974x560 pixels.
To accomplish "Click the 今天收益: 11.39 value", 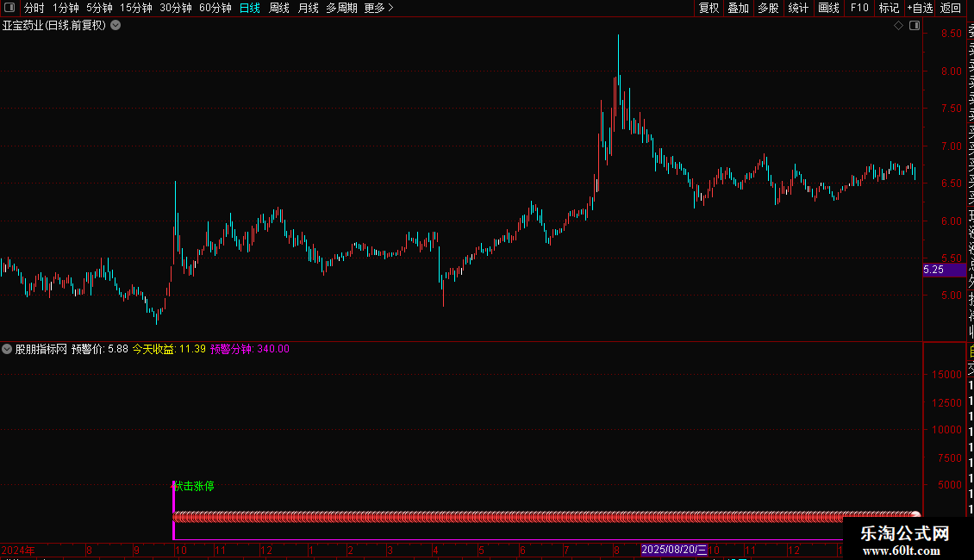I will (x=169, y=349).
